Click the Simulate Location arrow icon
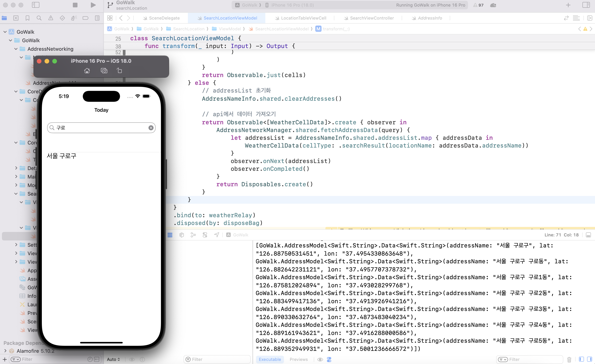This screenshot has width=595, height=364. [217, 235]
